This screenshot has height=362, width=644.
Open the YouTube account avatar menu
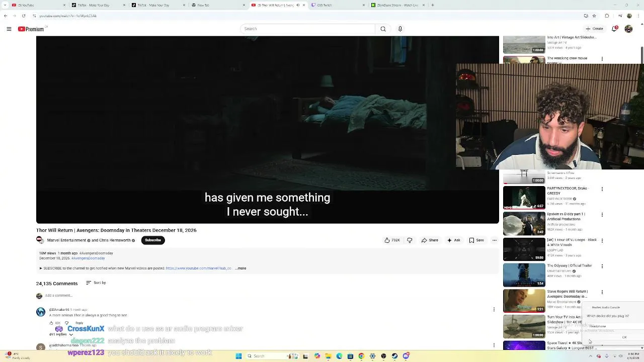628,29
